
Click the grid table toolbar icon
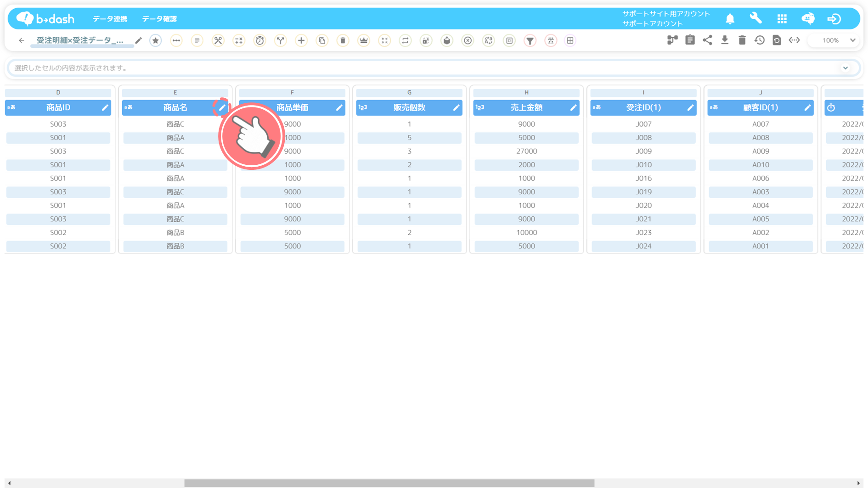570,40
